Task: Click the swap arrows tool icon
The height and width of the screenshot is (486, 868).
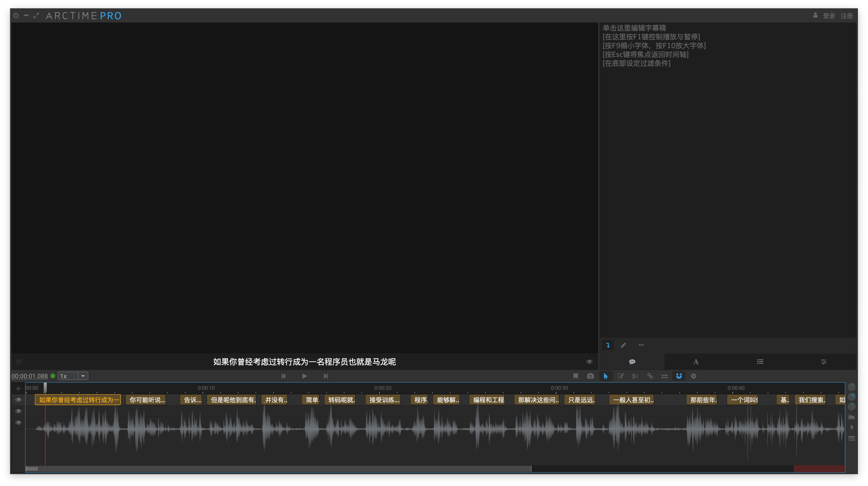Action: (x=664, y=376)
